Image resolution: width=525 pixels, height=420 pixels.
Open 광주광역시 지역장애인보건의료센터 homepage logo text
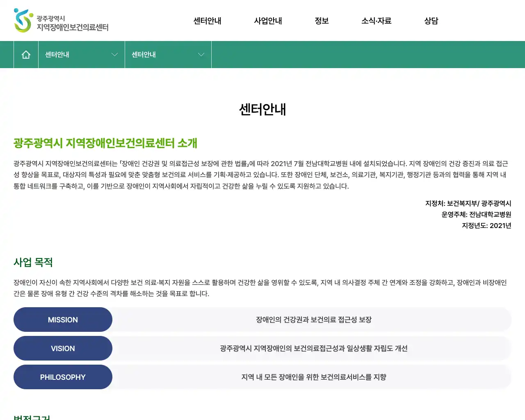(73, 23)
